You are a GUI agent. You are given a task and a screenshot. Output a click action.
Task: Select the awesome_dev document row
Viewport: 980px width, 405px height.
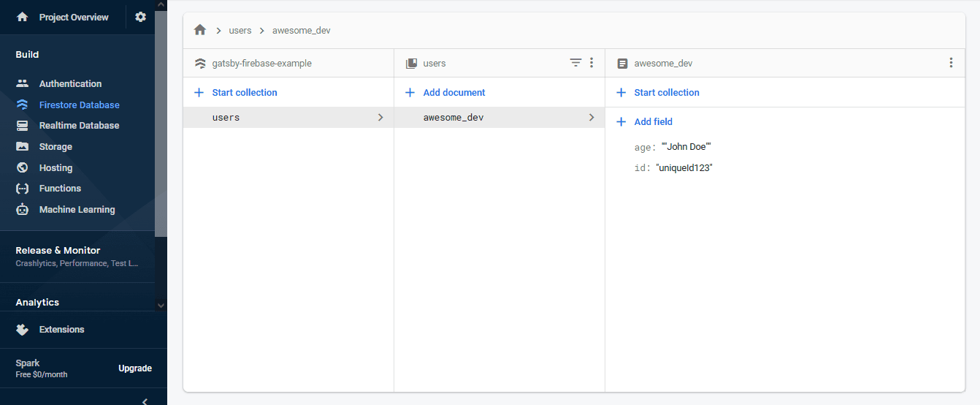coord(499,117)
